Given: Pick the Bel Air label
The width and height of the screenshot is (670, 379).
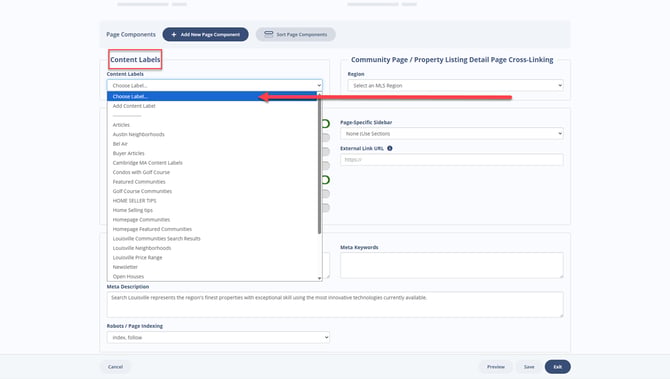Looking at the screenshot, I should pos(212,144).
